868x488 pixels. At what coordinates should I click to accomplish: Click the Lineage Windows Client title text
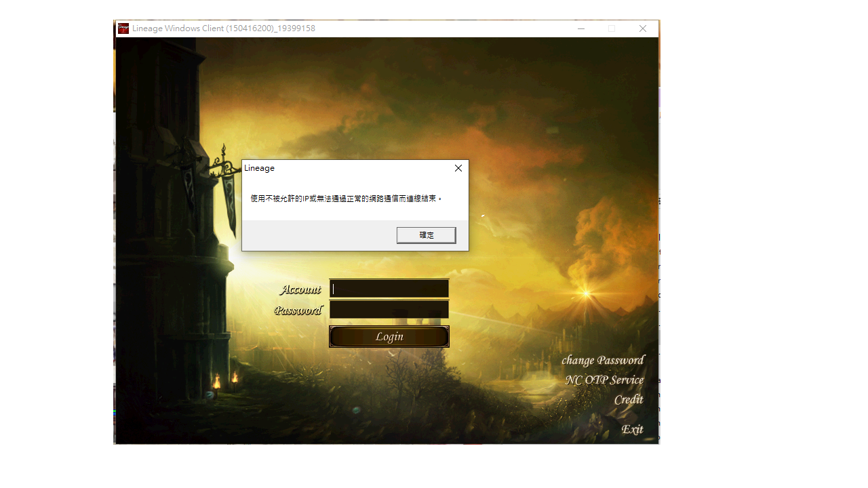[x=224, y=28]
